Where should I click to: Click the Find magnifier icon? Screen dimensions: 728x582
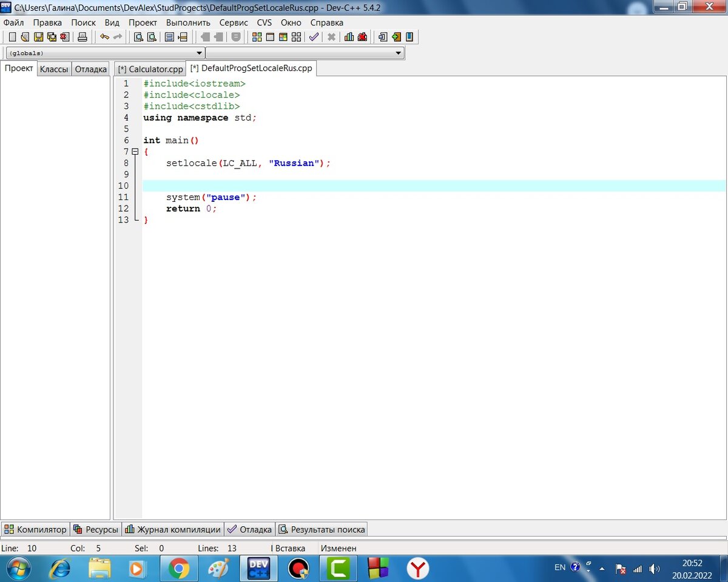pyautogui.click(x=138, y=37)
